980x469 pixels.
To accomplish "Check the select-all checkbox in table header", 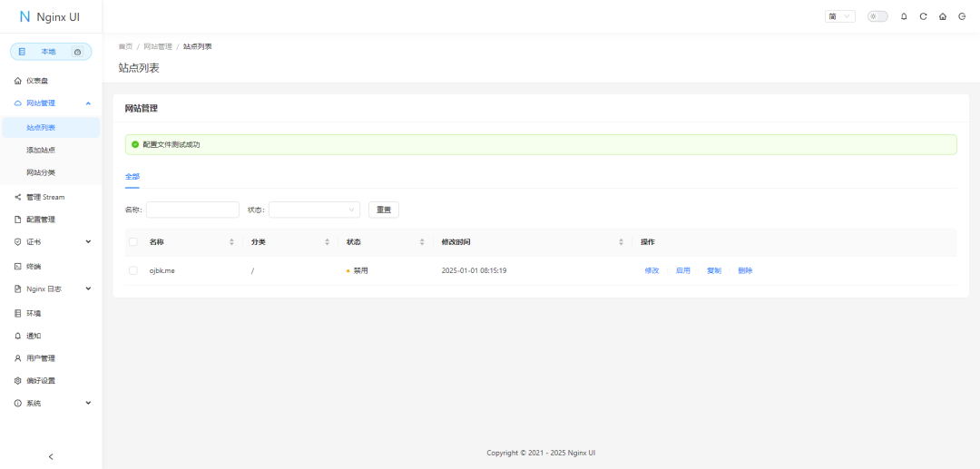I will click(133, 242).
